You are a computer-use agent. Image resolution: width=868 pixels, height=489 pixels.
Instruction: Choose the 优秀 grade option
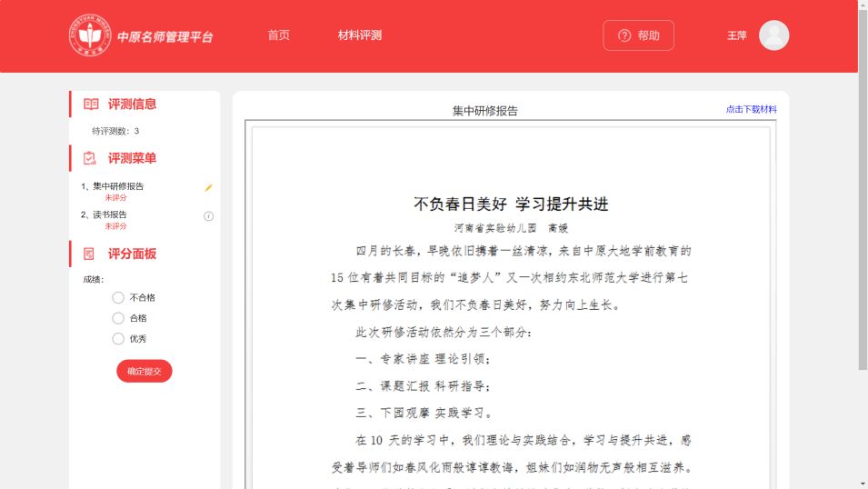(118, 339)
